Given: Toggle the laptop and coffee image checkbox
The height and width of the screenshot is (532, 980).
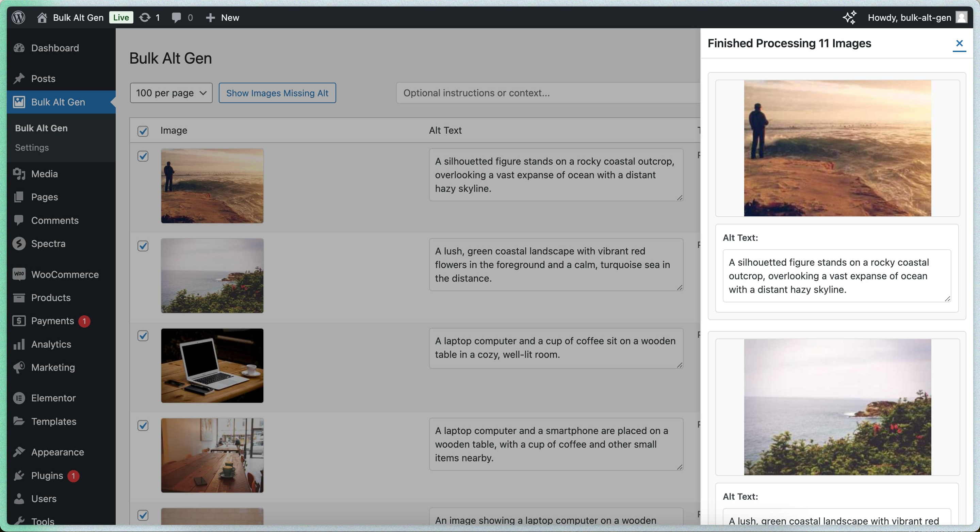Looking at the screenshot, I should pos(143,335).
